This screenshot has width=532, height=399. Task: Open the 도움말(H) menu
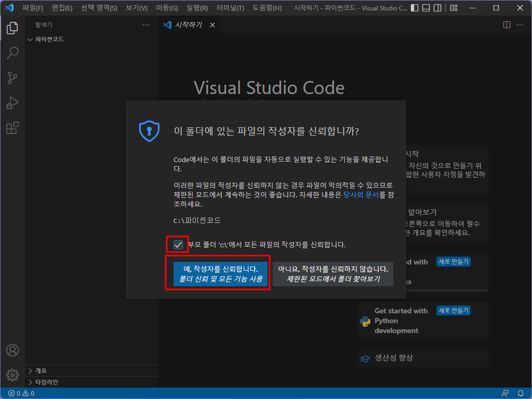(267, 8)
